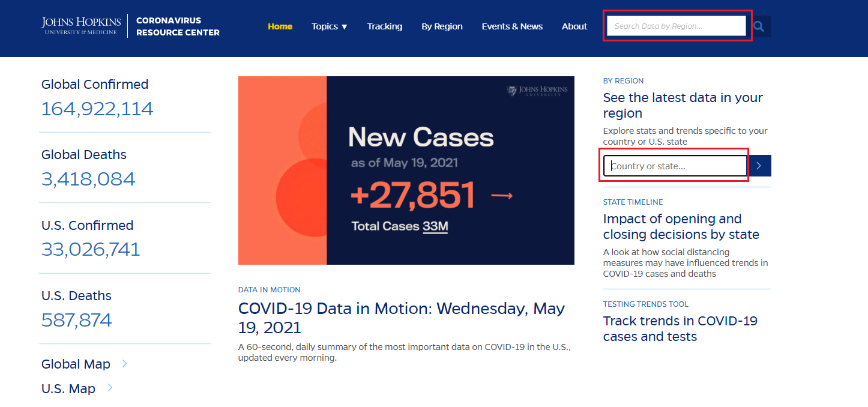The height and width of the screenshot is (407, 868).
Task: Select By Region in the navigation
Action: (442, 26)
